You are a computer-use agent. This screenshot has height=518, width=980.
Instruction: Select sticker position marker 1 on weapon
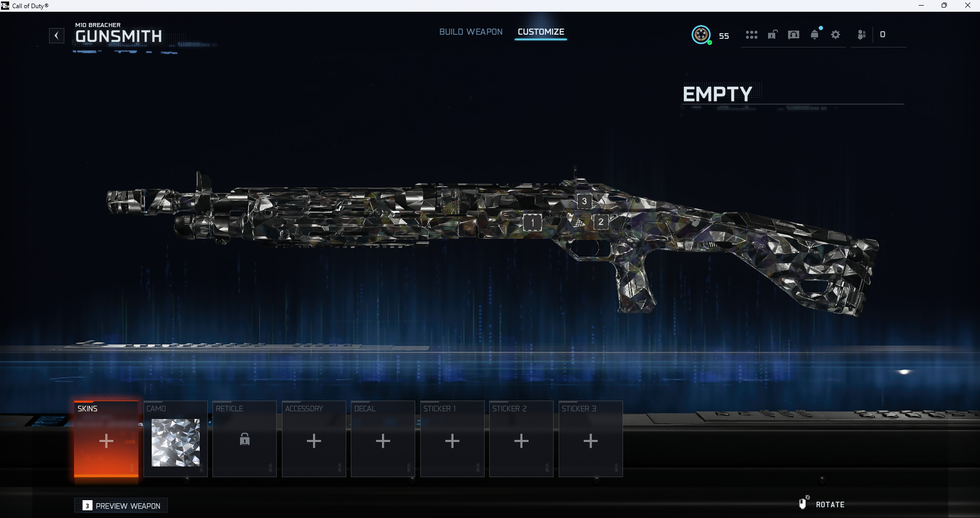tap(533, 223)
